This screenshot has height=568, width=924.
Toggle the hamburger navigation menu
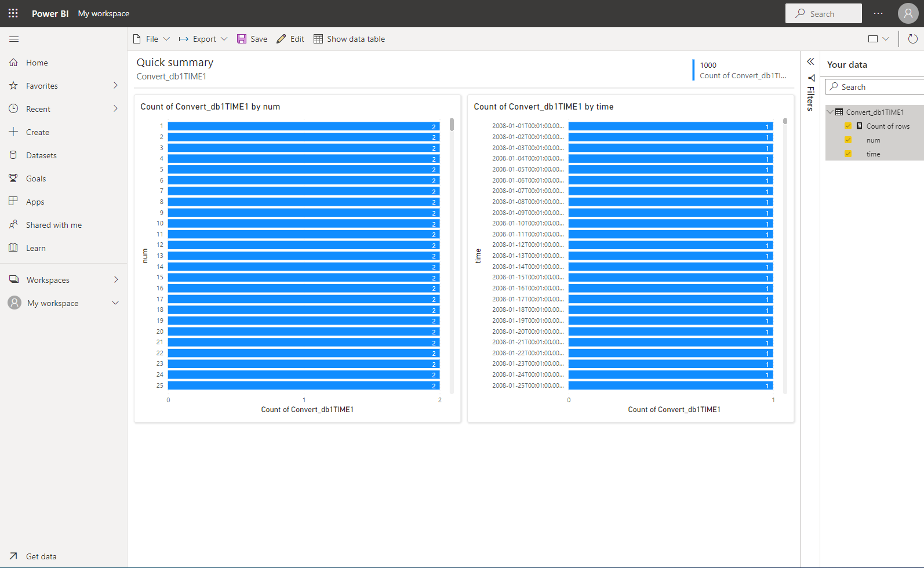point(14,39)
